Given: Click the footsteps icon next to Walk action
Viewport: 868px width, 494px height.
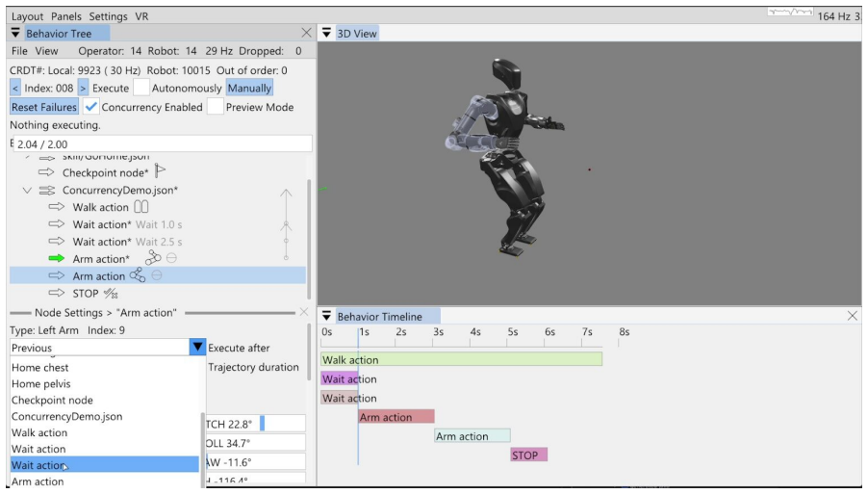Looking at the screenshot, I should (141, 207).
